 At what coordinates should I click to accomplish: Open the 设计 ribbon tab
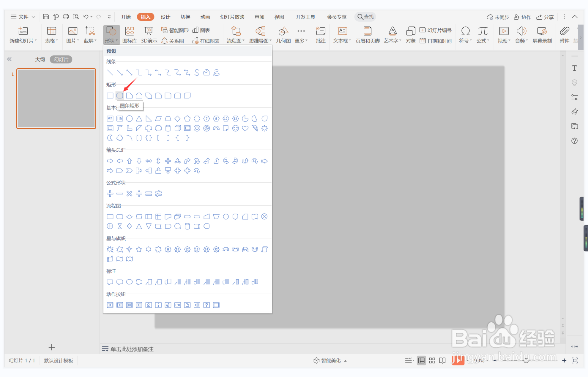[x=165, y=17]
